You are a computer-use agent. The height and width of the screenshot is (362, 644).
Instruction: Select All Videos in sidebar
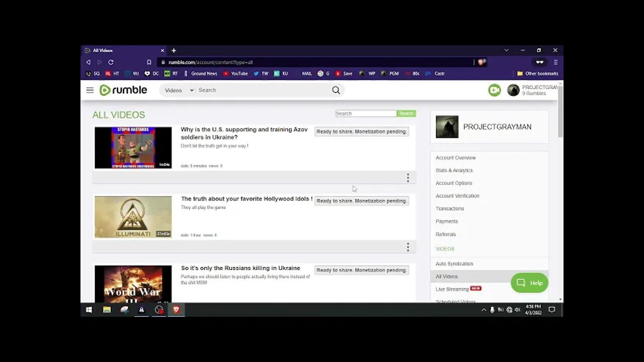pos(447,277)
